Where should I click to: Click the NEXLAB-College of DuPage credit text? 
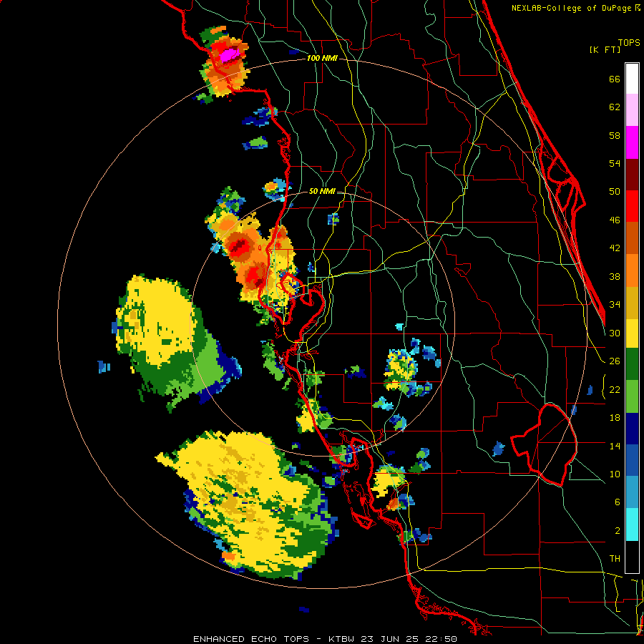tap(572, 8)
